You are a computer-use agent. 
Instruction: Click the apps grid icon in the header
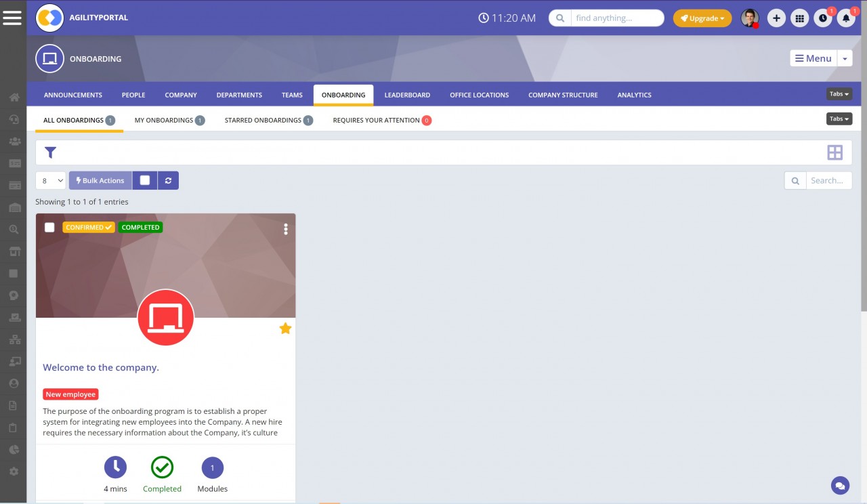coord(799,18)
